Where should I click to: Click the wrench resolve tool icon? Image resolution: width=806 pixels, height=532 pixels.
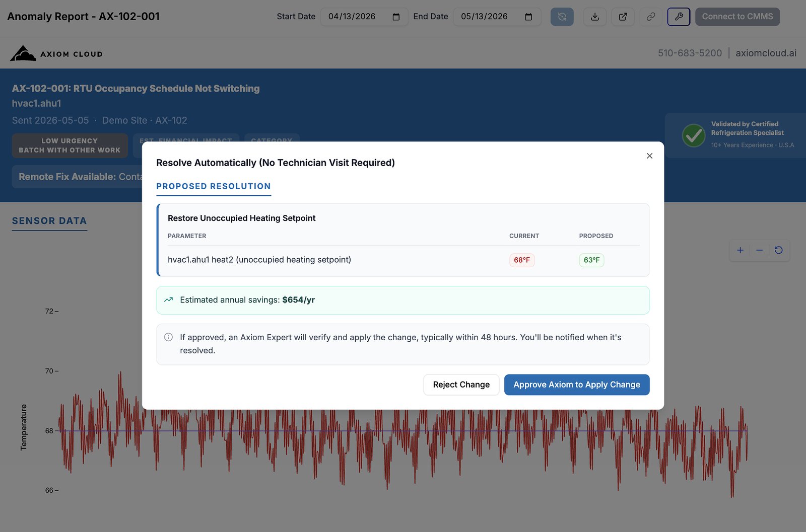tap(679, 17)
